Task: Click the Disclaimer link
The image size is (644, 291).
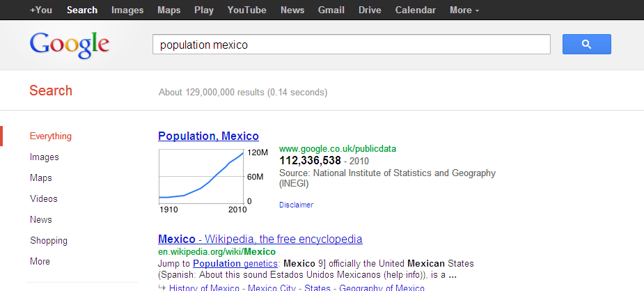Action: (296, 205)
